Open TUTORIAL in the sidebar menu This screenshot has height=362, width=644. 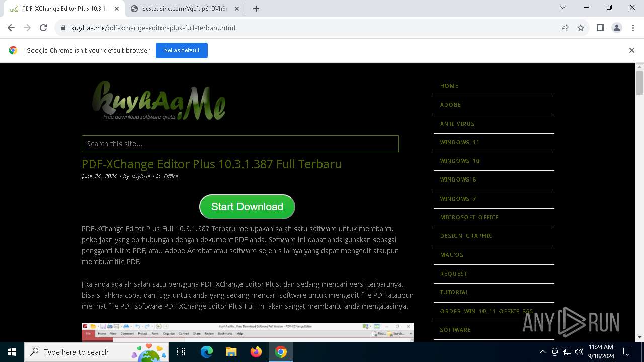click(x=454, y=292)
